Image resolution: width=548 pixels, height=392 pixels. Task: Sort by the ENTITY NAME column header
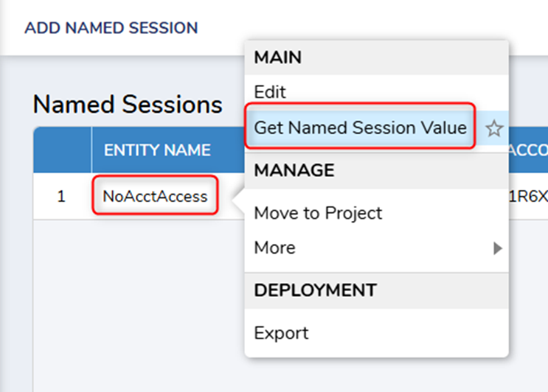tap(157, 150)
